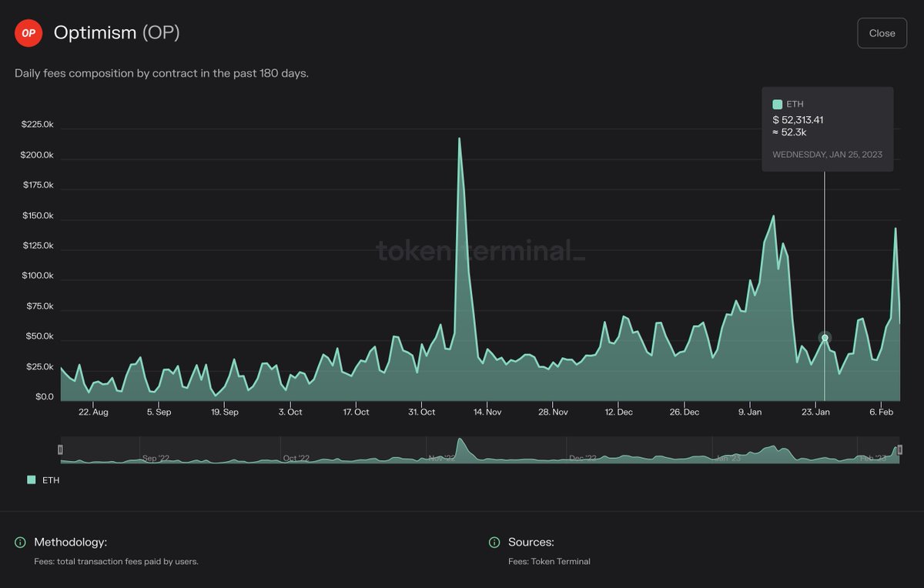Click the $0.0 y-axis label

pyautogui.click(x=45, y=397)
